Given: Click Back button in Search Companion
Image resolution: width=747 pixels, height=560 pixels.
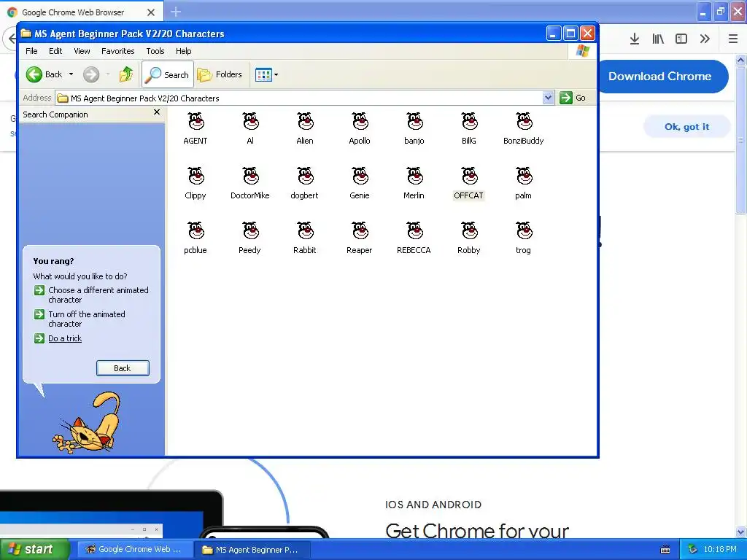Looking at the screenshot, I should tap(123, 368).
